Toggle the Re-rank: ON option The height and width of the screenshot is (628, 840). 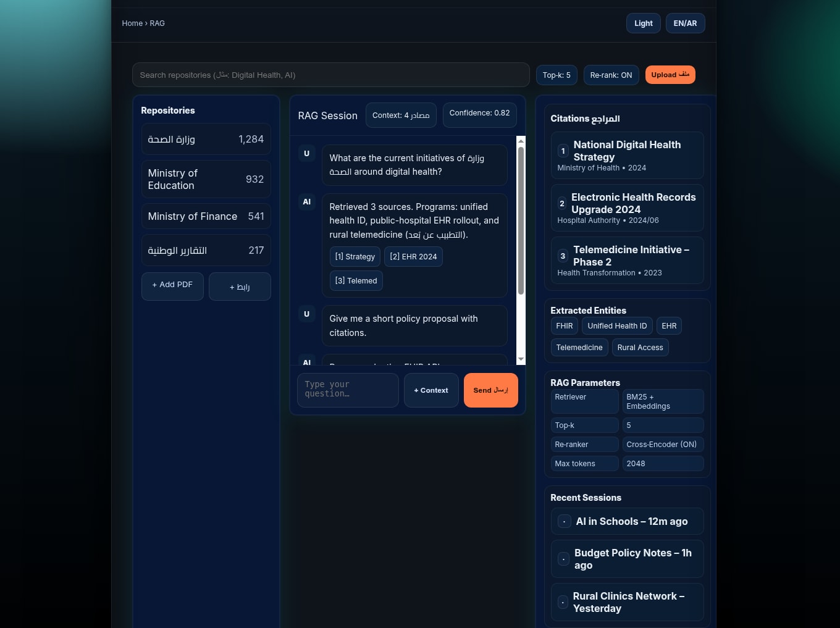[x=610, y=75]
